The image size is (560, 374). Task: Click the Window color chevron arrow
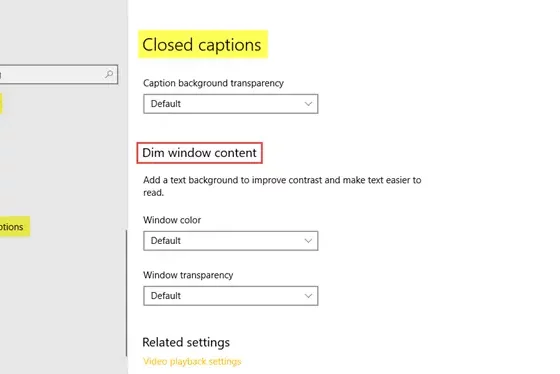308,241
